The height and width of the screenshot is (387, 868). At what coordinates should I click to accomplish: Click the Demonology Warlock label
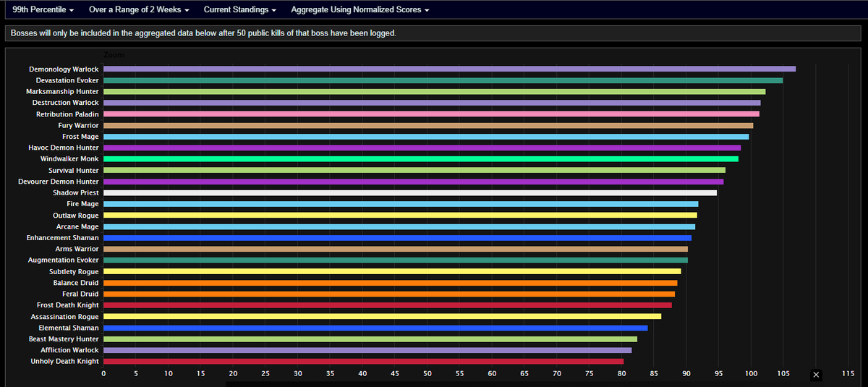(x=64, y=69)
